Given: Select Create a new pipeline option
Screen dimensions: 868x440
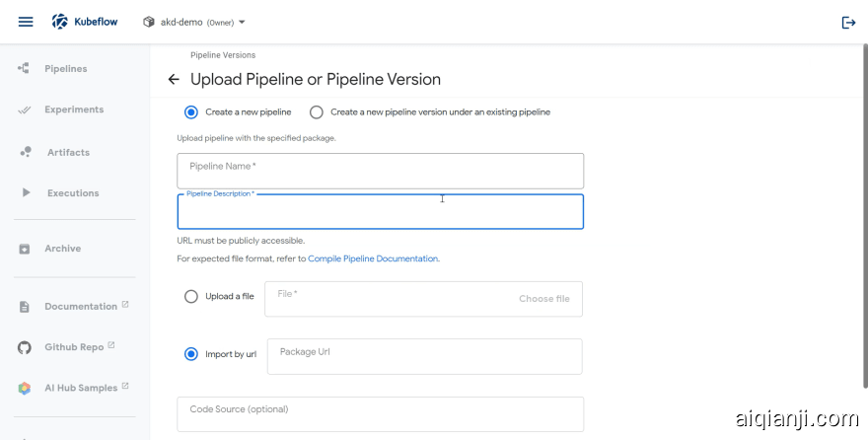Looking at the screenshot, I should pyautogui.click(x=191, y=112).
